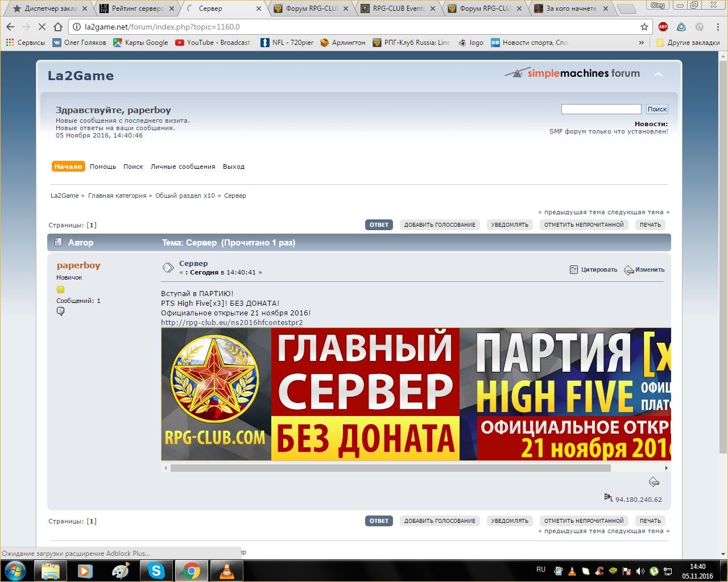Click the volume speaker icon in the tray
The width and height of the screenshot is (728, 582).
[640, 571]
